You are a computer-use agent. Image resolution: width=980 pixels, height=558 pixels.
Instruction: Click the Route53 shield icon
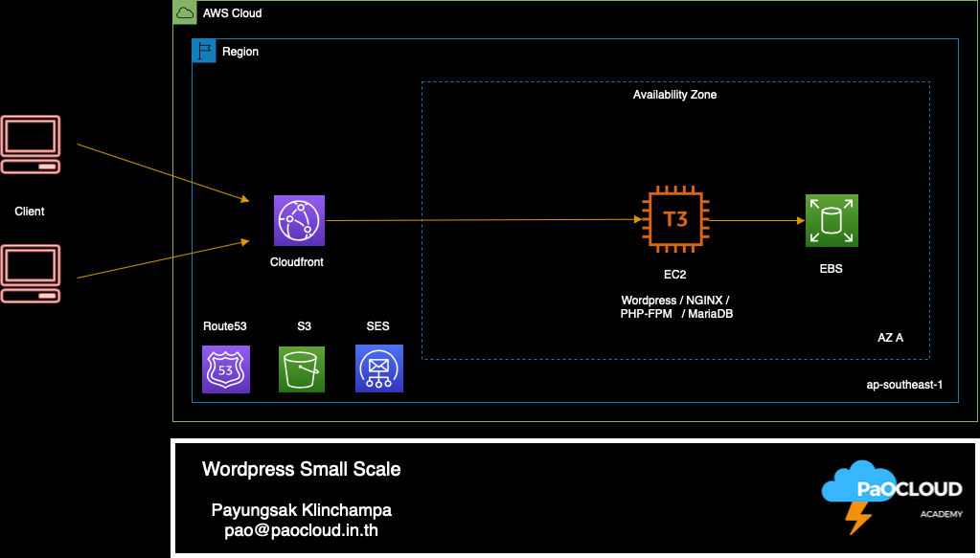click(226, 368)
